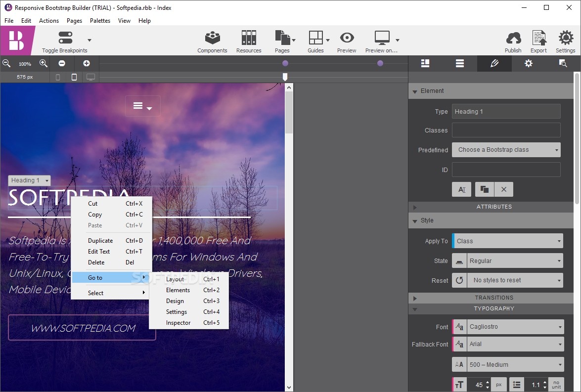
Task: Collapse the TYPOGRAPHY section
Action: point(415,309)
